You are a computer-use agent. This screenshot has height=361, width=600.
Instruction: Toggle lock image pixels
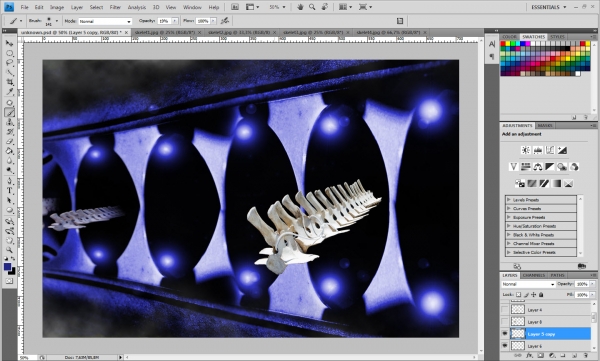(526, 295)
